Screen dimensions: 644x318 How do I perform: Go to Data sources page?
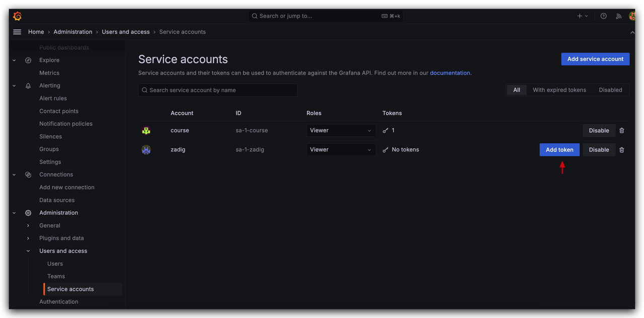pos(57,200)
